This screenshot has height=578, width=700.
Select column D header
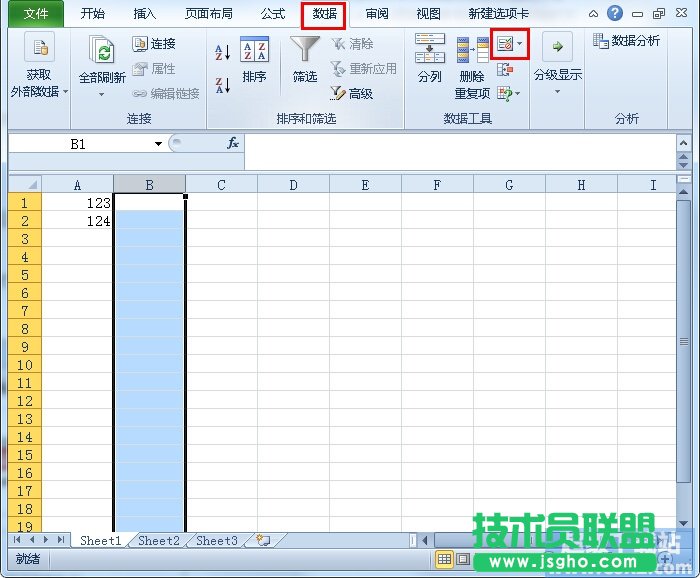click(x=293, y=184)
